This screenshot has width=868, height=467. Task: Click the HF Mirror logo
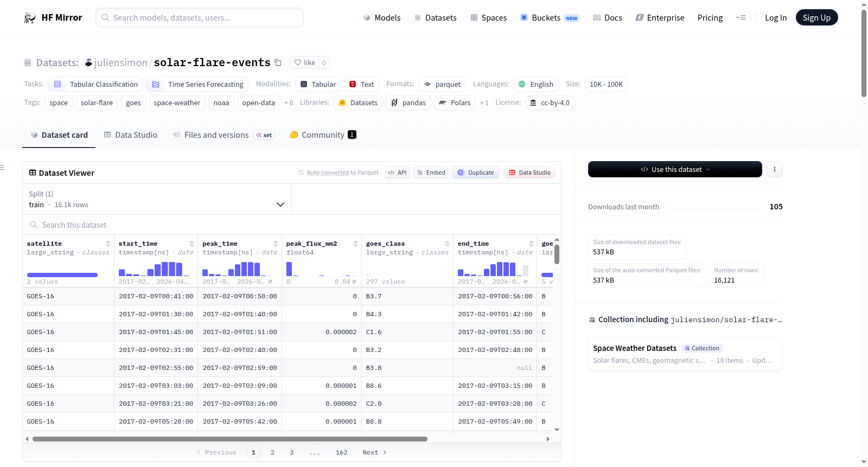[53, 17]
